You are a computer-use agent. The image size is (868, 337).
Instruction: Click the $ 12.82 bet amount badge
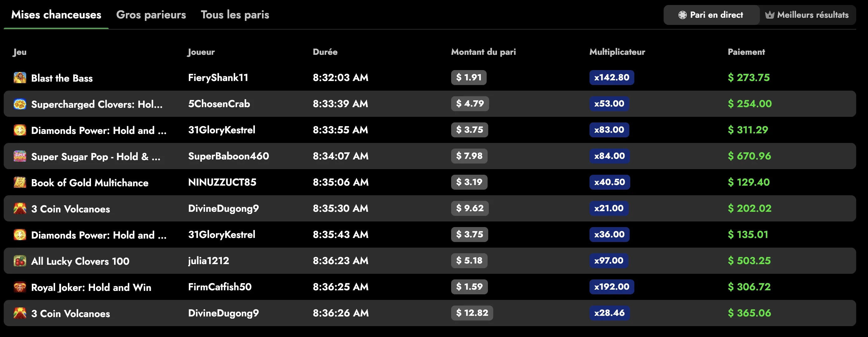(472, 313)
